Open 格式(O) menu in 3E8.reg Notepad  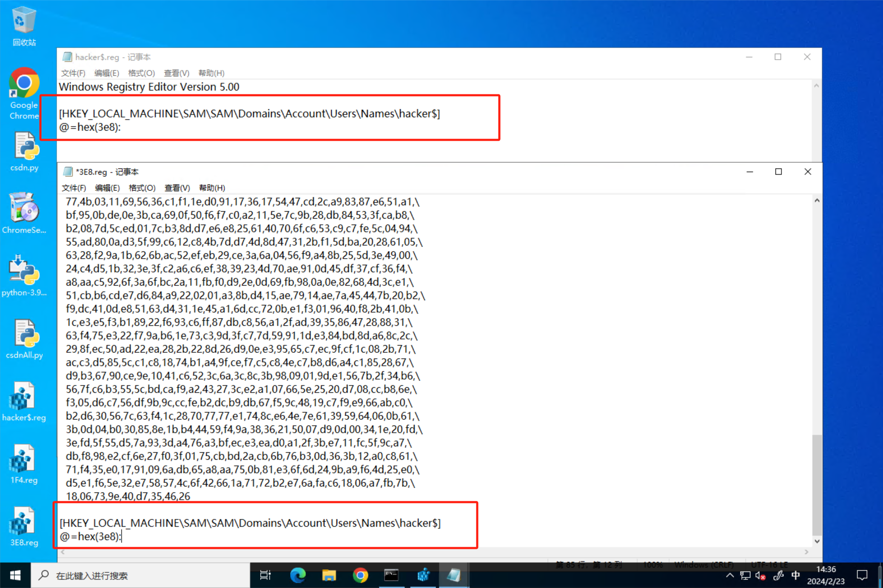[142, 188]
